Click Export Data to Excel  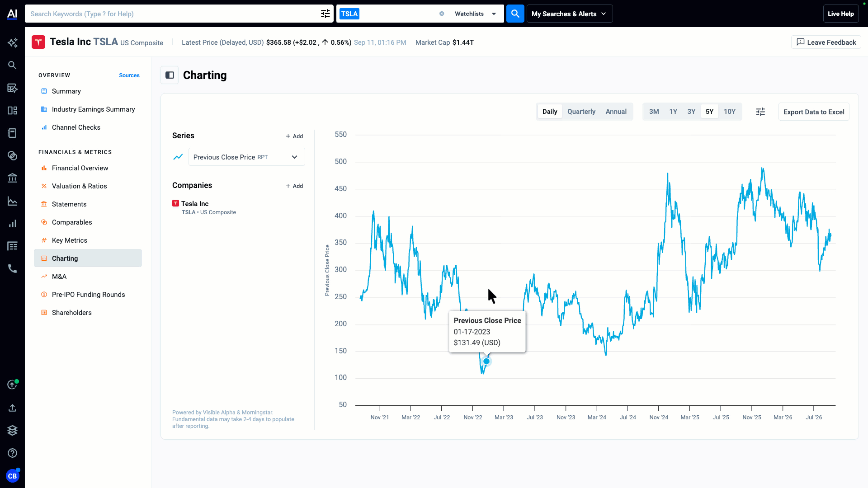[x=814, y=112]
